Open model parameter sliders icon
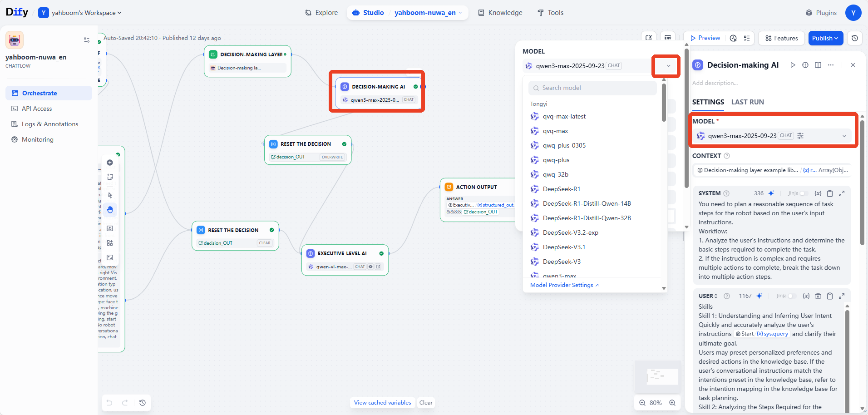This screenshot has height=415, width=868. pyautogui.click(x=800, y=136)
